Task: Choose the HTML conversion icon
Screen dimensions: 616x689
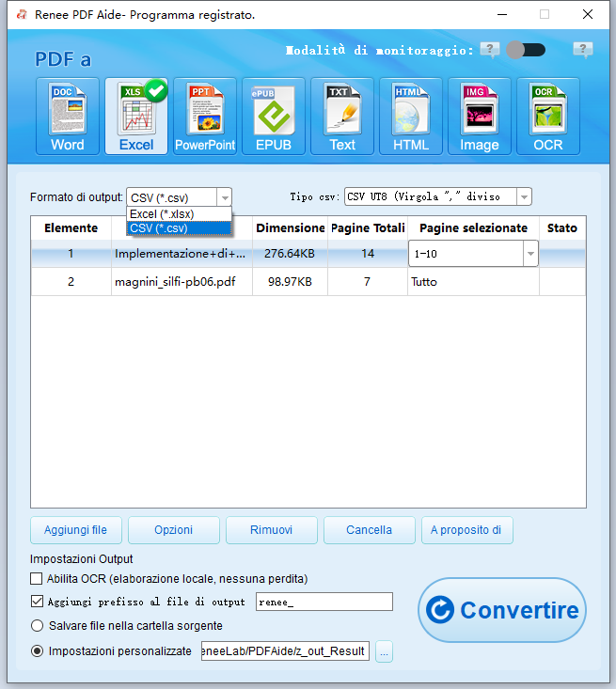Action: pyautogui.click(x=411, y=116)
